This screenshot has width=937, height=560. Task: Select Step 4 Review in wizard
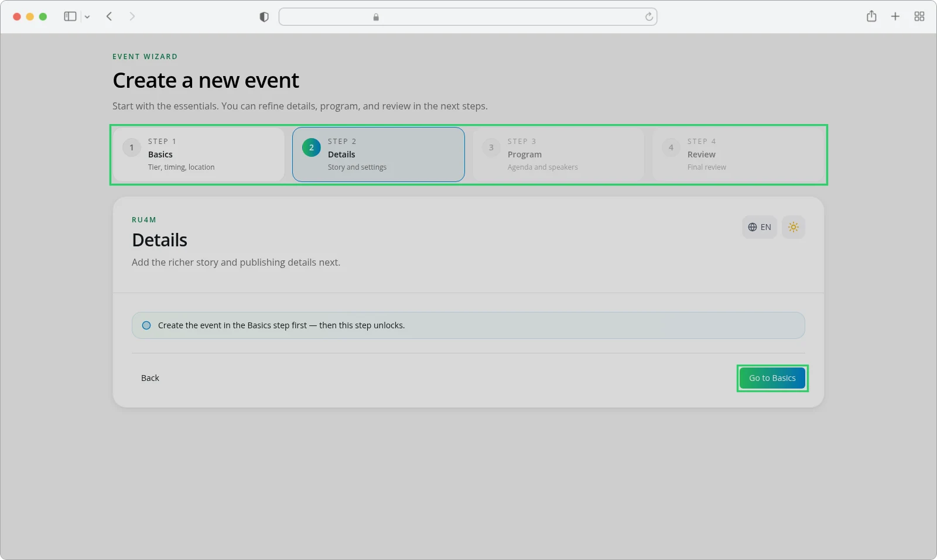(x=738, y=154)
